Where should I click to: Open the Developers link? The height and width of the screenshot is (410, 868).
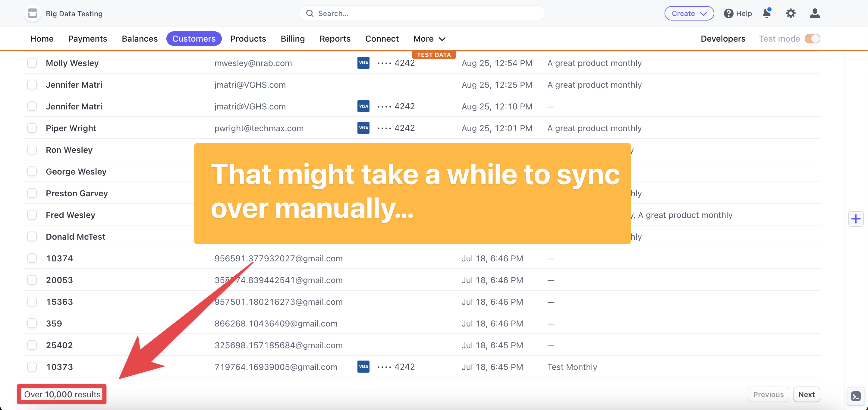723,39
